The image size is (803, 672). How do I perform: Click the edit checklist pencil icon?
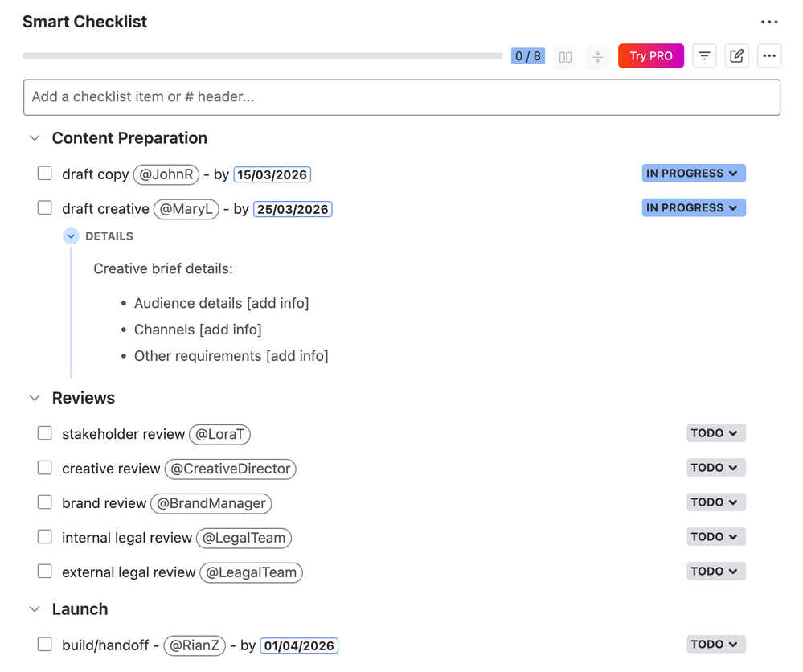pos(736,55)
